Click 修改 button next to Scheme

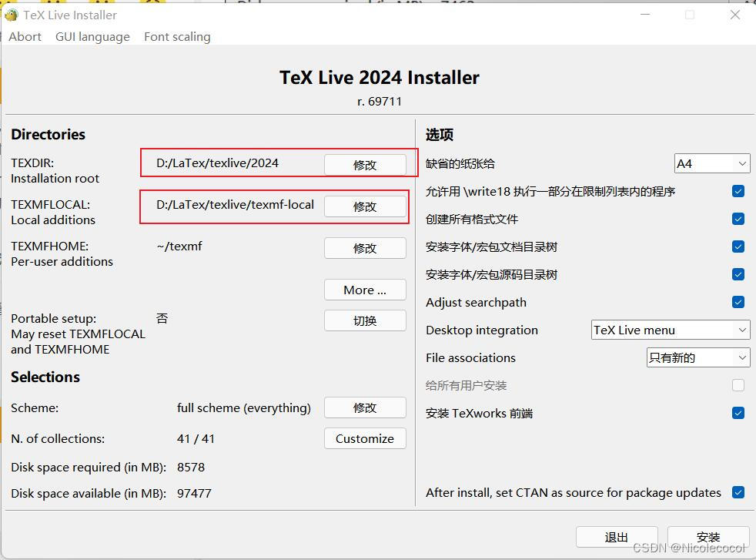tap(365, 407)
